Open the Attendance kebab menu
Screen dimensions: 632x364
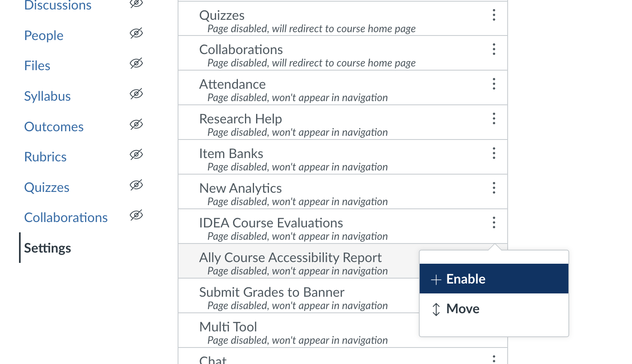pos(494,84)
